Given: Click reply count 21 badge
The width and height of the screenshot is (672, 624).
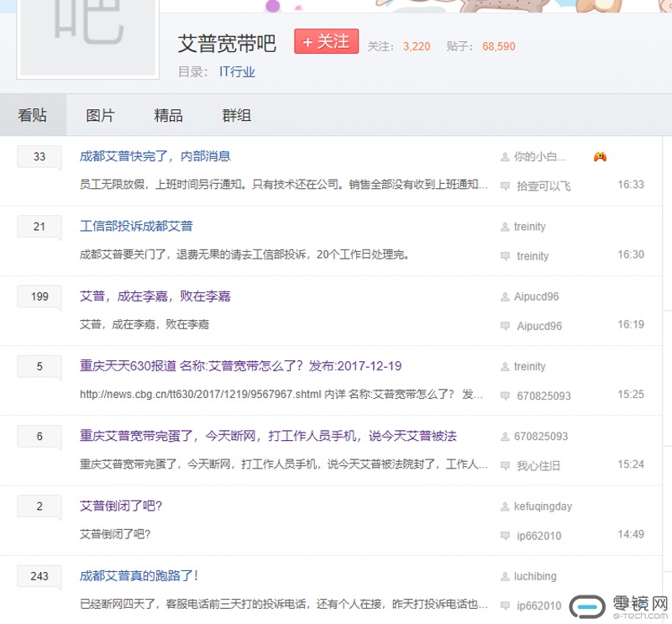Looking at the screenshot, I should [x=39, y=227].
